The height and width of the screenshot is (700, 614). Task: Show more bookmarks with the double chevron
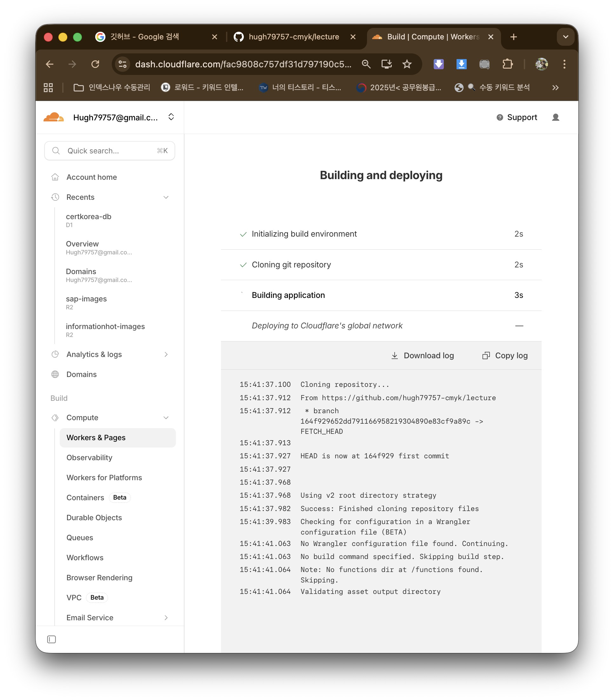click(x=555, y=88)
